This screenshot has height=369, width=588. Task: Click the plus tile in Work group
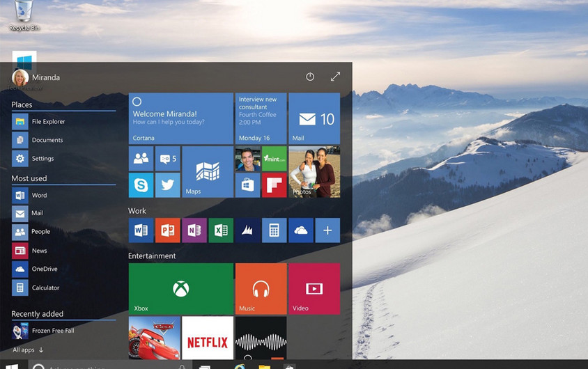point(327,230)
